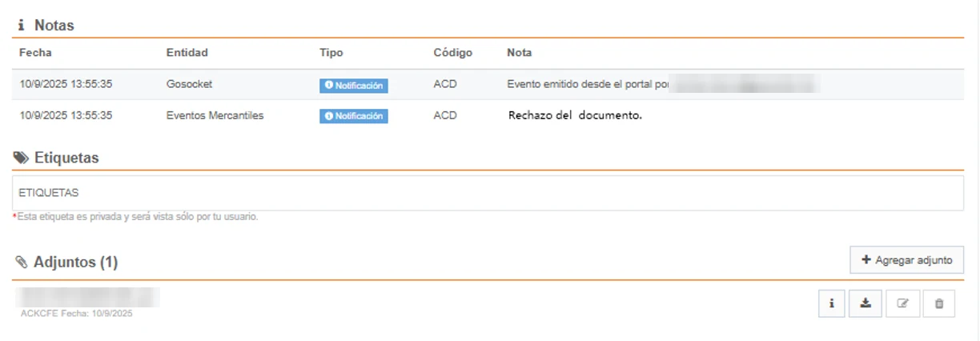The width and height of the screenshot is (980, 341).
Task: Click the Adjuntos (1) section heading
Action: [x=75, y=263]
